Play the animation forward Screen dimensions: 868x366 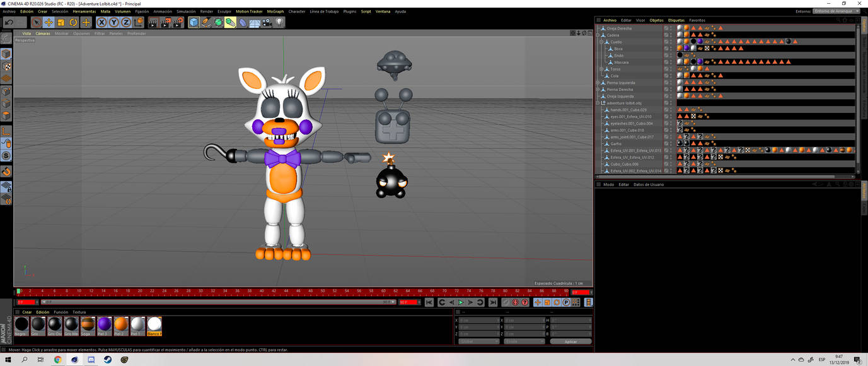[x=461, y=303]
